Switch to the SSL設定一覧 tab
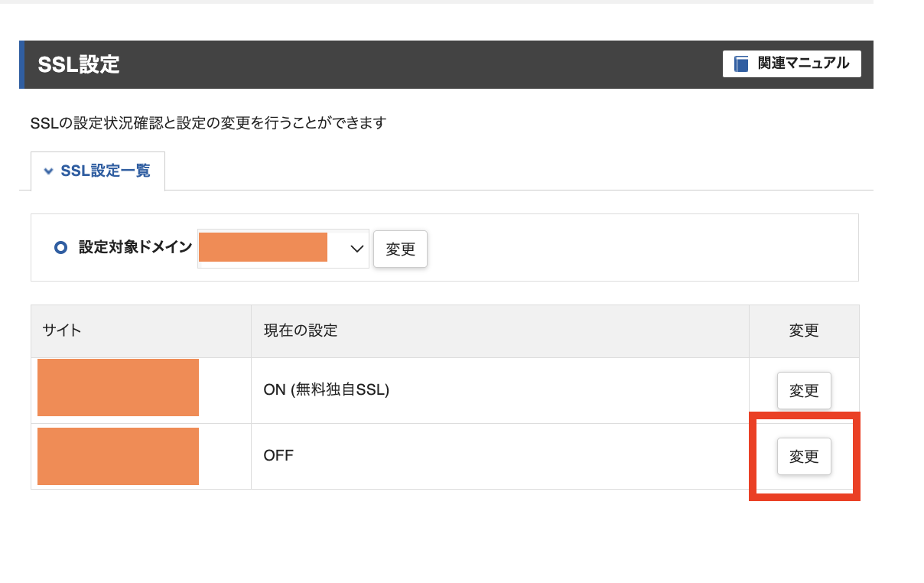924x583 pixels. pos(98,171)
